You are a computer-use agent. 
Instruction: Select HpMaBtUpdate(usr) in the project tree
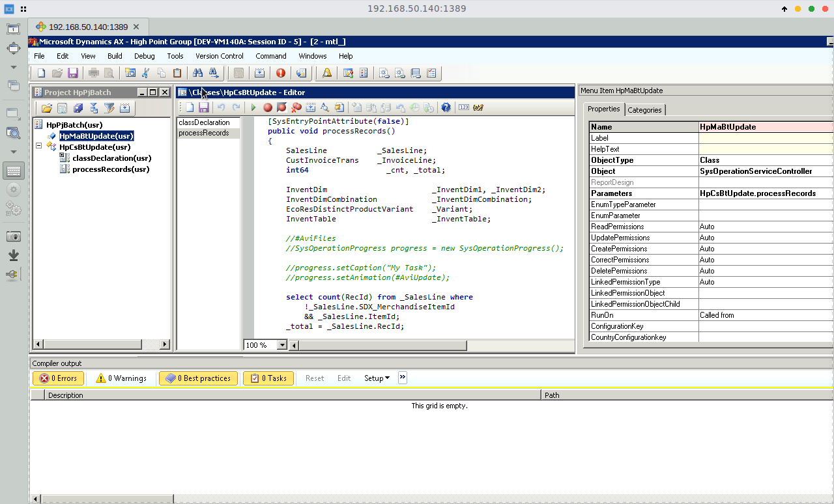pos(96,136)
